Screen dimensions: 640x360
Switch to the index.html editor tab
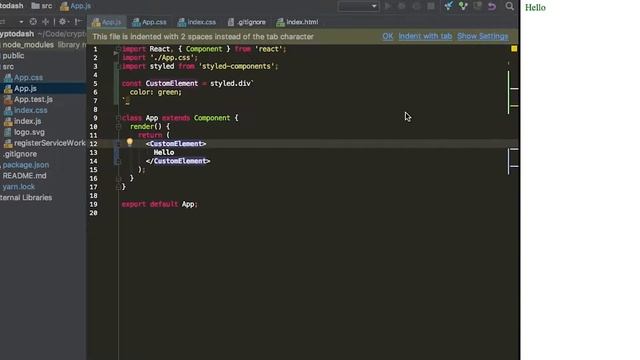(298, 22)
